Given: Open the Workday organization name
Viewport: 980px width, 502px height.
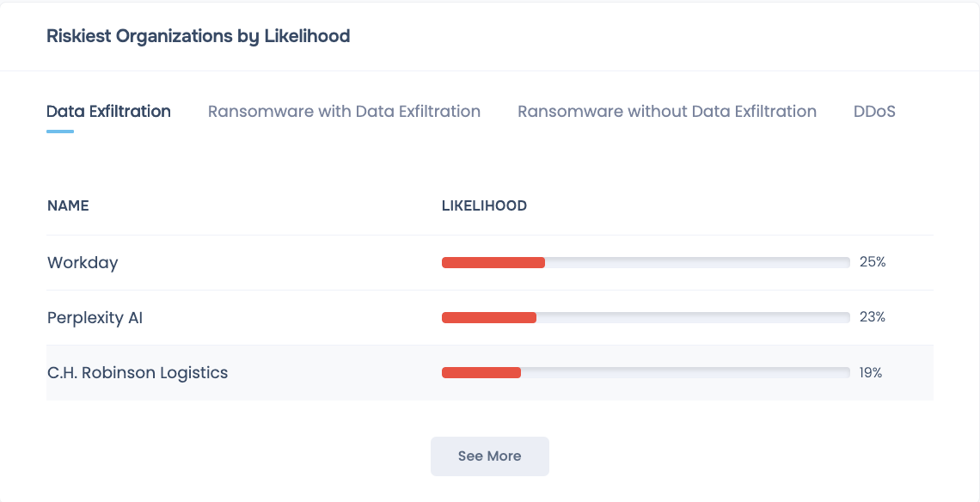Looking at the screenshot, I should [83, 263].
